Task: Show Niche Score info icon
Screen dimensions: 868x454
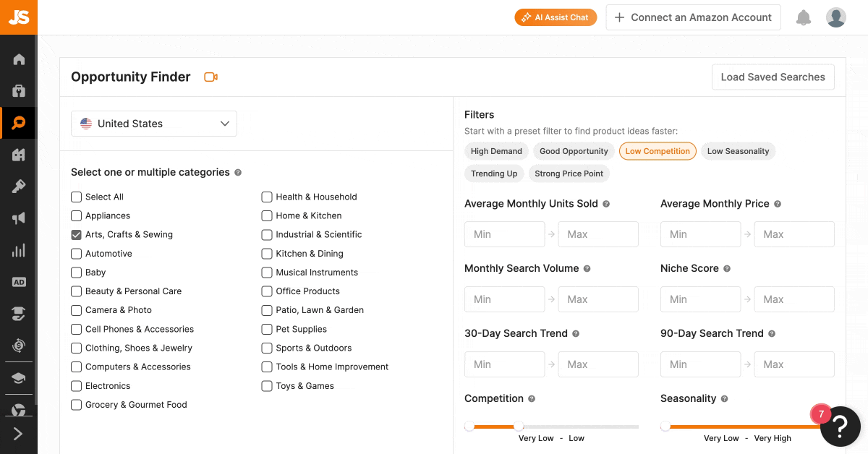Action: coord(727,269)
